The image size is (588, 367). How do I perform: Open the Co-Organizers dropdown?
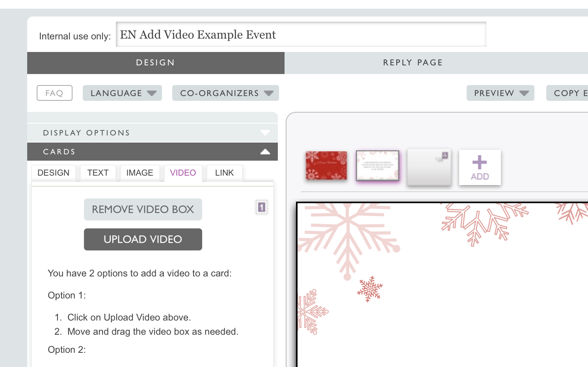225,93
